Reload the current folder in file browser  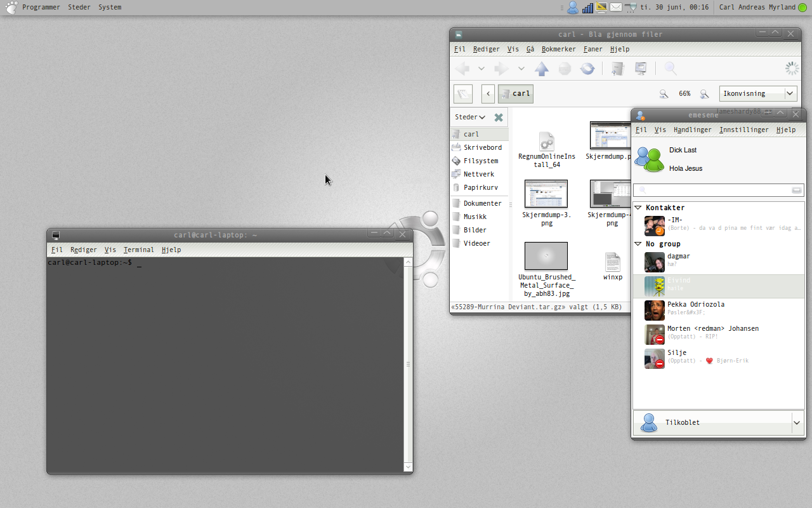point(587,69)
